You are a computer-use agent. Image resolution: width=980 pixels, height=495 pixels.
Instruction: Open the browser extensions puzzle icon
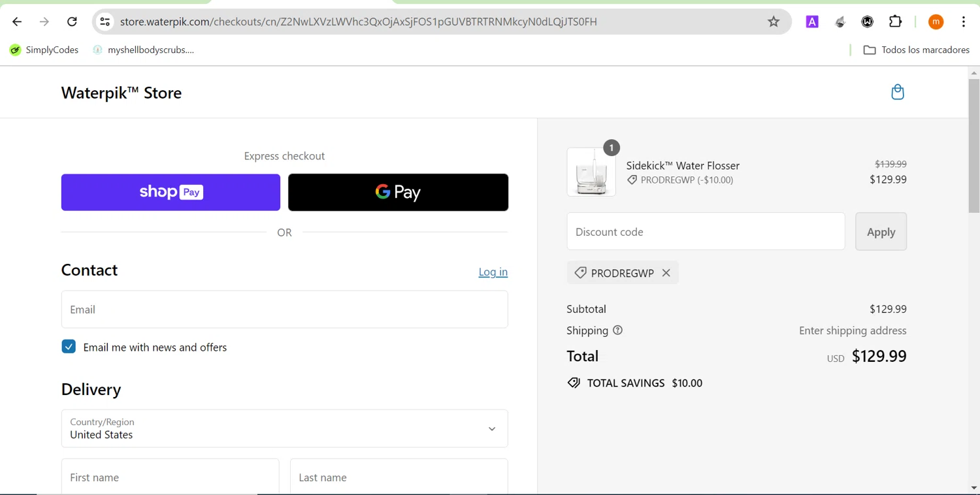tap(896, 22)
